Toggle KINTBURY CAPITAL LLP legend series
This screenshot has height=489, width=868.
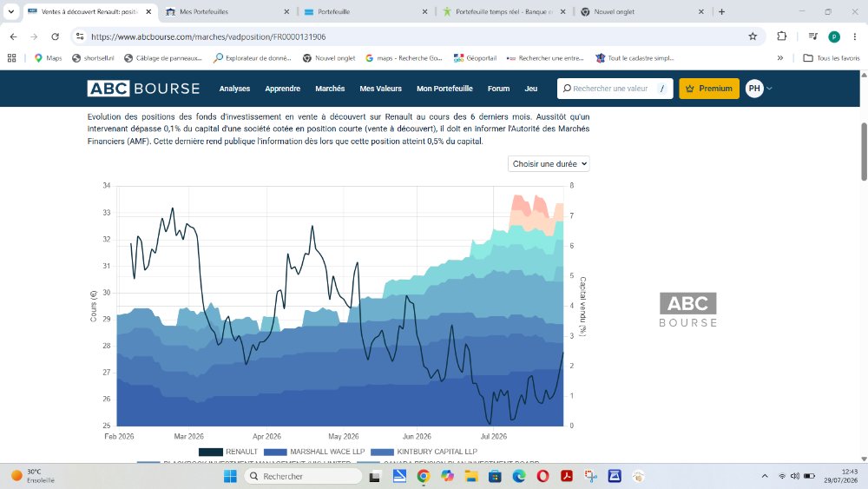pyautogui.click(x=424, y=452)
